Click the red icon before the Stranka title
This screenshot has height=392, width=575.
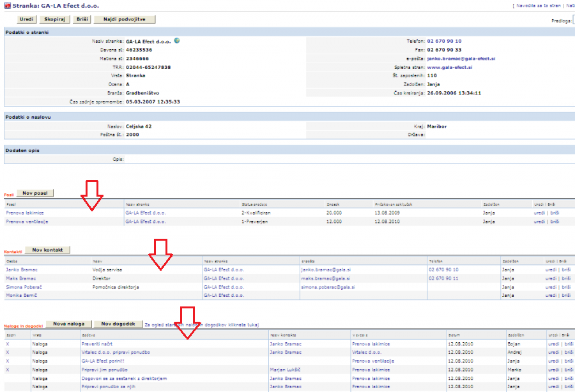6,6
